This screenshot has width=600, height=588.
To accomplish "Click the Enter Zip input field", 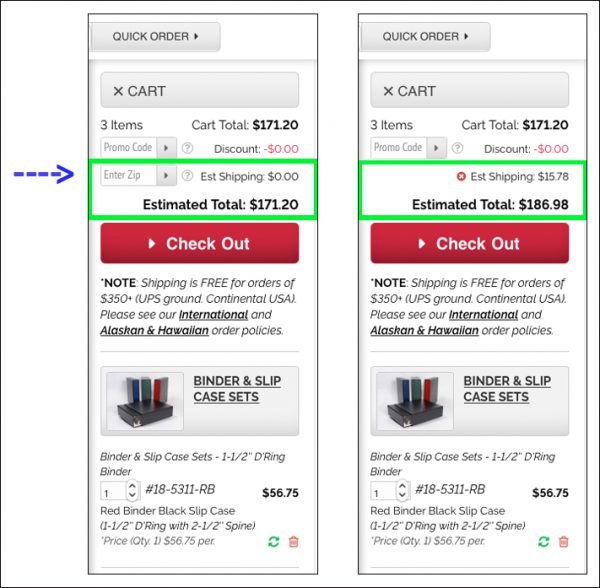I will (x=129, y=176).
